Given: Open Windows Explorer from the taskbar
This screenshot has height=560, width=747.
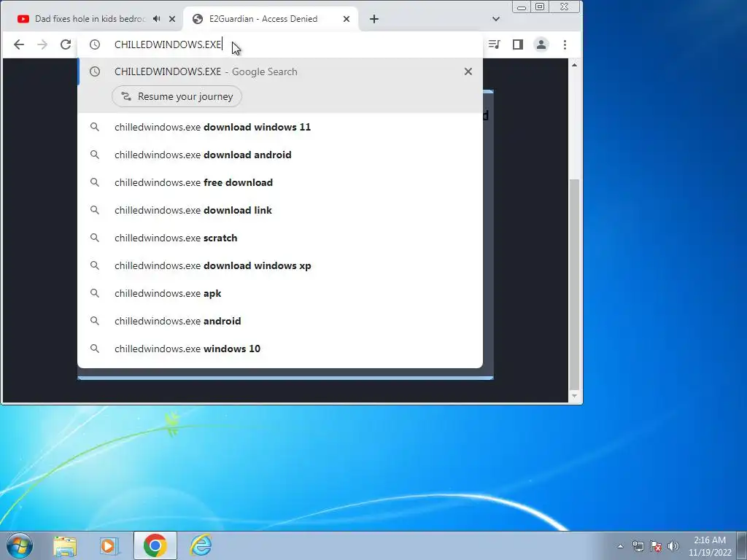Looking at the screenshot, I should (65, 545).
